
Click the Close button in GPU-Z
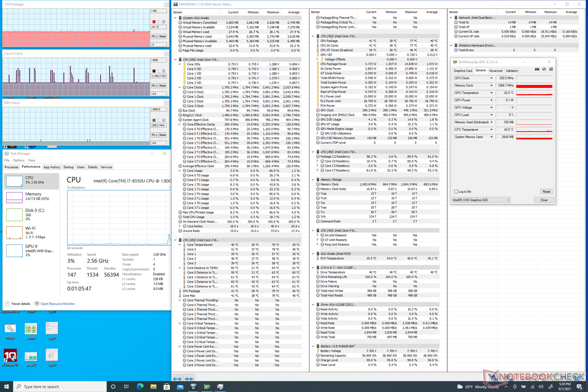click(x=544, y=200)
